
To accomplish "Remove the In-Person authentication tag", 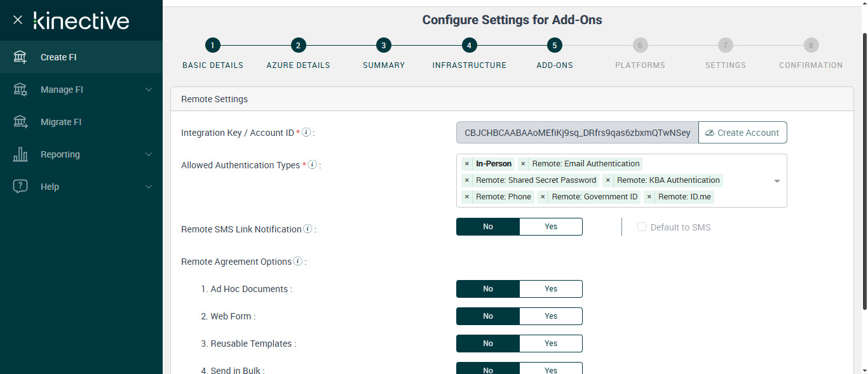I will [x=467, y=164].
